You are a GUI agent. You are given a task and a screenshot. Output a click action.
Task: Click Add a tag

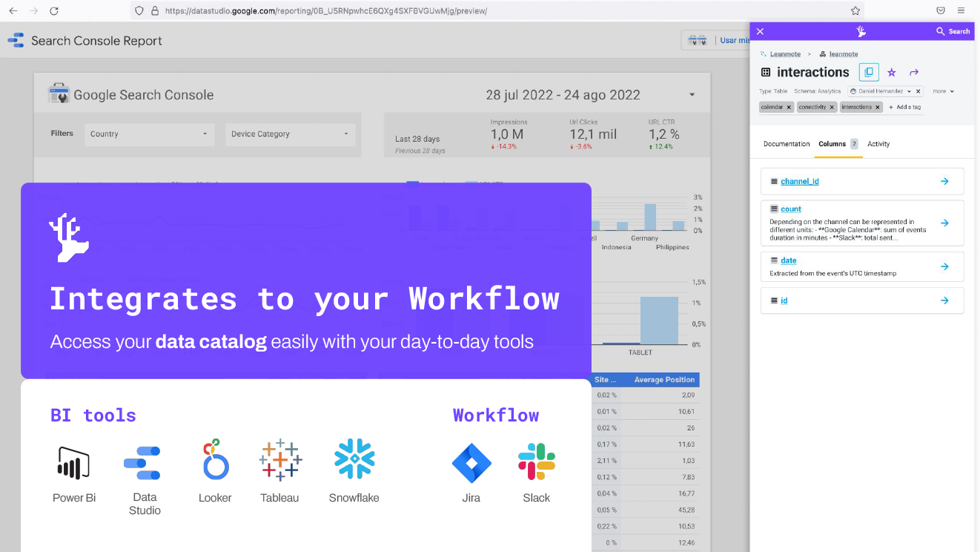[905, 108]
